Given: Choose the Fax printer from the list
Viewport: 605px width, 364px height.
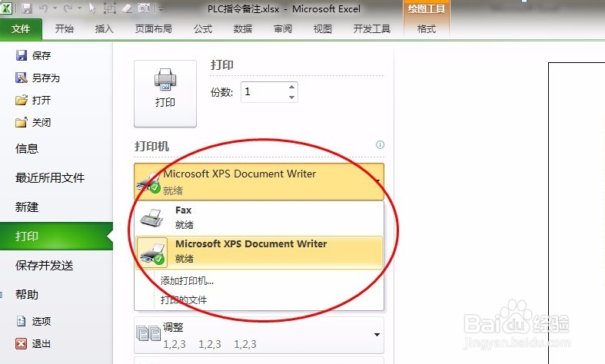Looking at the screenshot, I should 259,217.
